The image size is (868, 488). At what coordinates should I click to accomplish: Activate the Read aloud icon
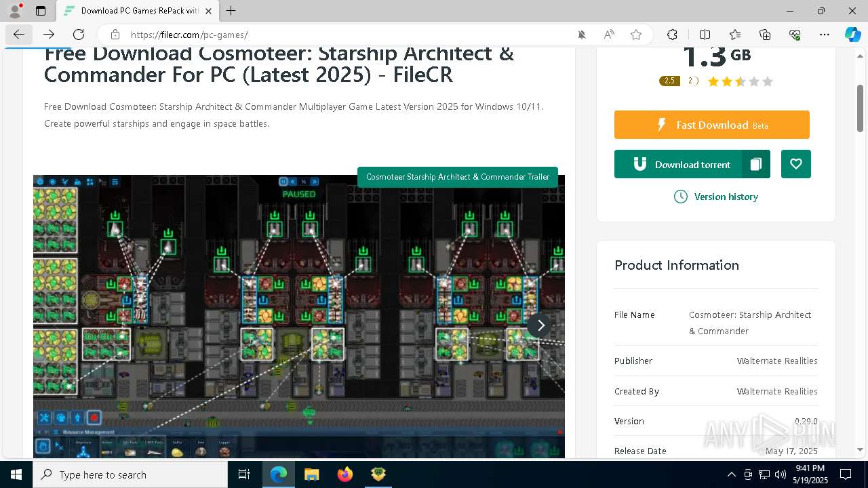(609, 35)
